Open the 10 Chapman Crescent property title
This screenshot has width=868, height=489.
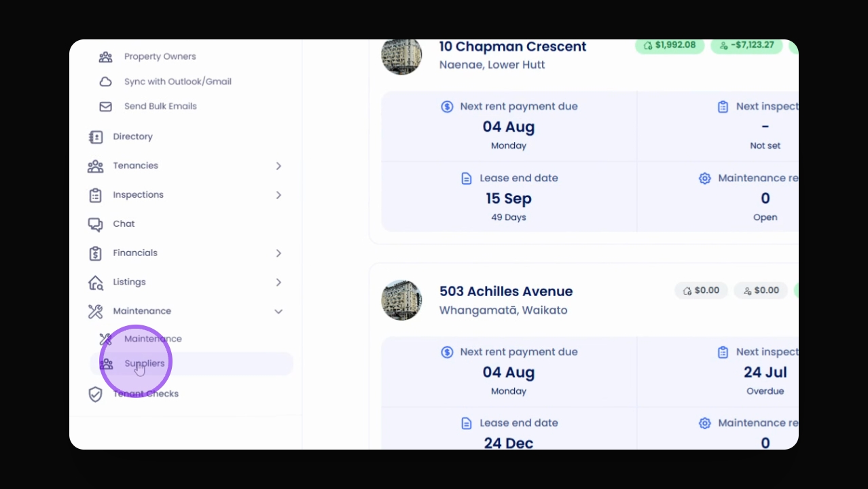pyautogui.click(x=513, y=47)
